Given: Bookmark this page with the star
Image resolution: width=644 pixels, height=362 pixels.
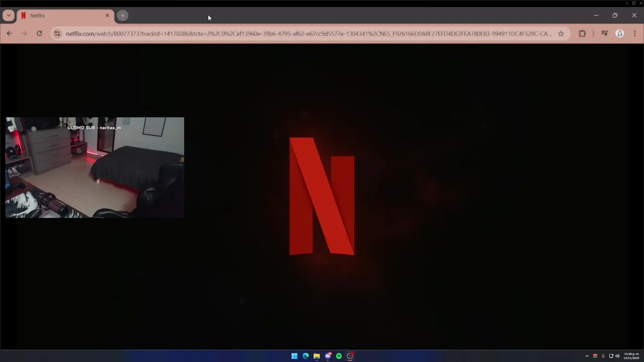Looking at the screenshot, I should pos(561,34).
